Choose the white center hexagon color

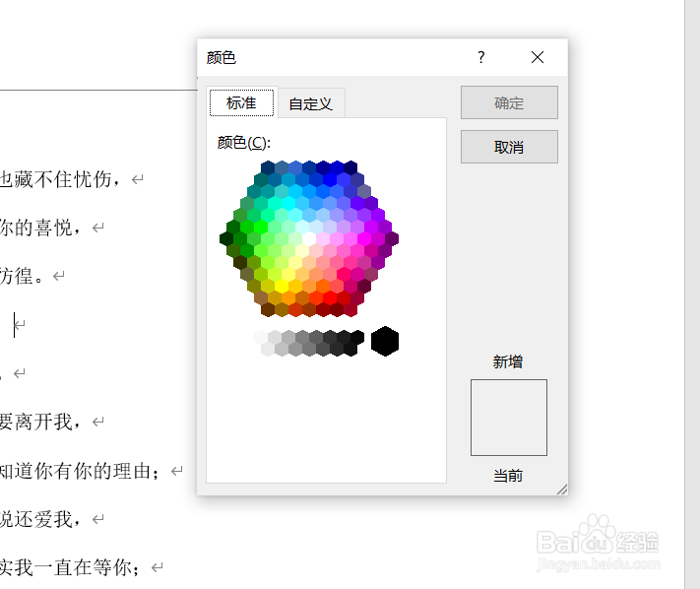pos(309,238)
